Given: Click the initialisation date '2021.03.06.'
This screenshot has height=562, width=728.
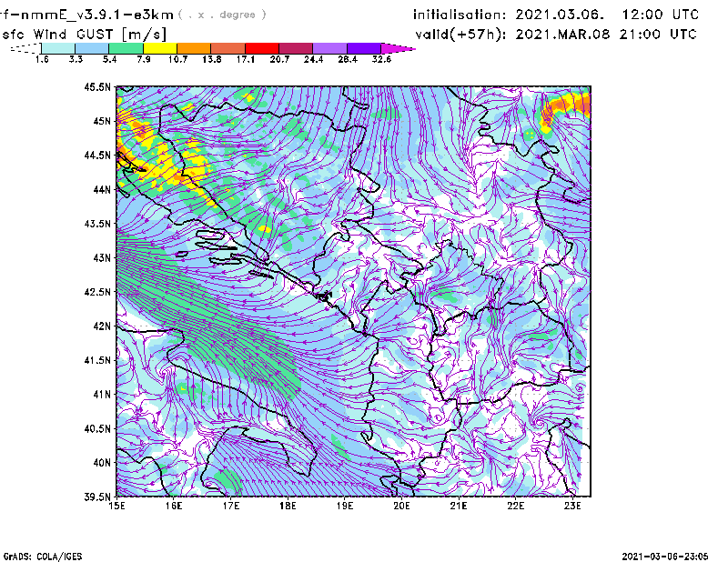Looking at the screenshot, I should click(x=560, y=15).
